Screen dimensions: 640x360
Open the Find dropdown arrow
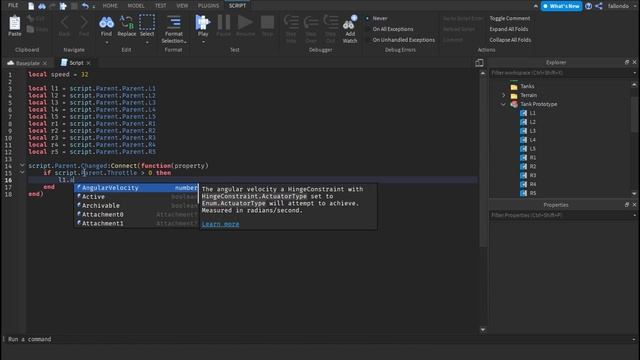tap(107, 42)
